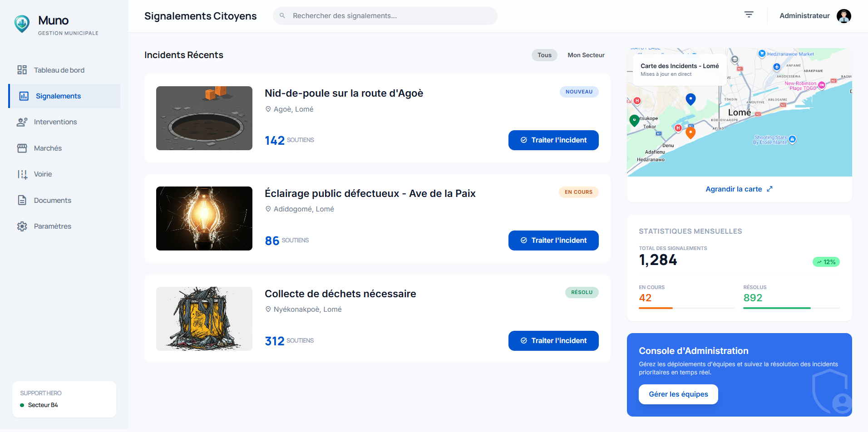
Task: Switch to Mon Secteur filter
Action: tap(586, 55)
